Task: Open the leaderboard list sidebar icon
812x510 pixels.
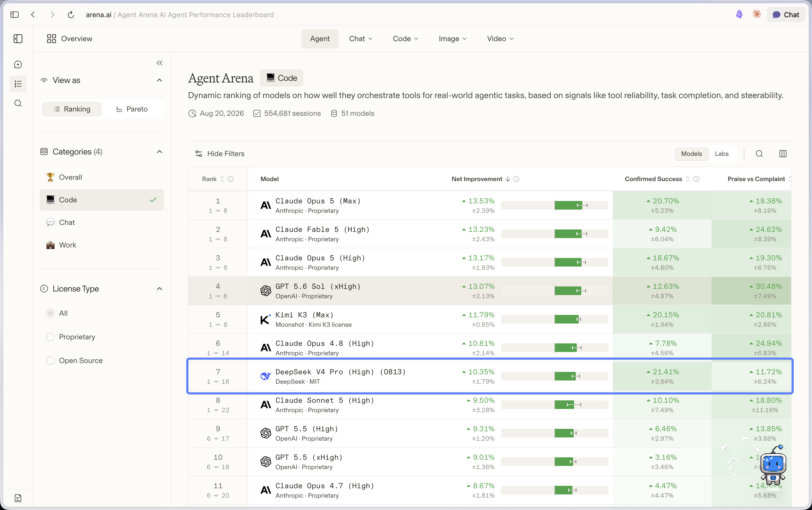Action: click(x=18, y=84)
